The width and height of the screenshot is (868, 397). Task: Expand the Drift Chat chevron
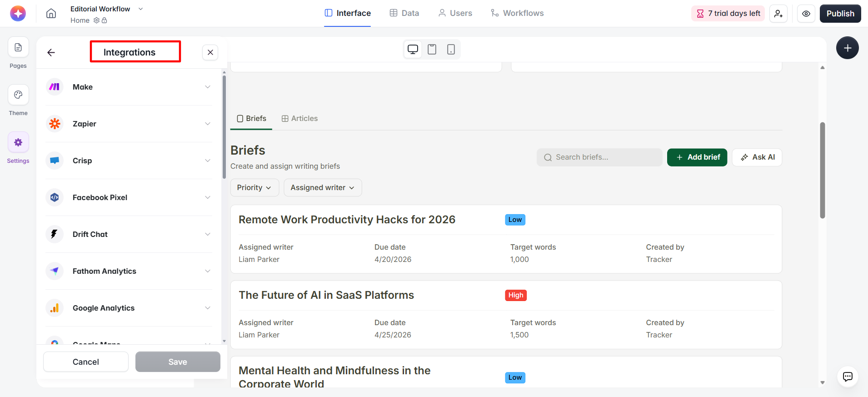tap(208, 234)
